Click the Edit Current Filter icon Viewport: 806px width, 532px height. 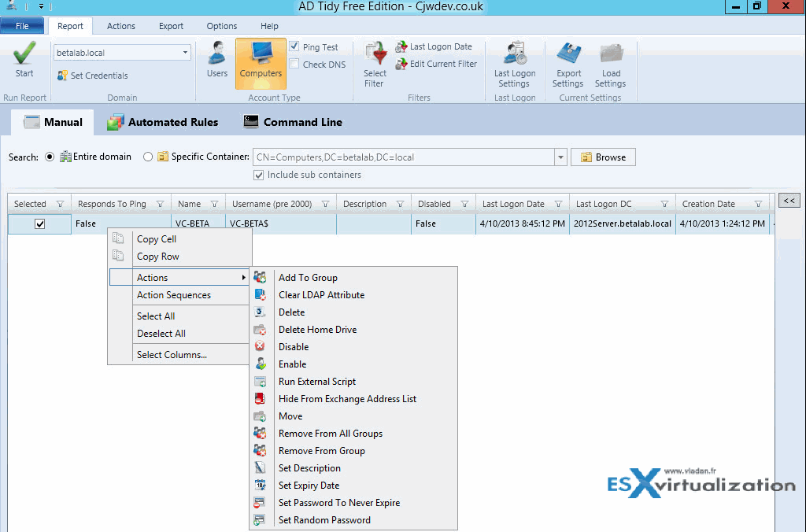click(401, 65)
